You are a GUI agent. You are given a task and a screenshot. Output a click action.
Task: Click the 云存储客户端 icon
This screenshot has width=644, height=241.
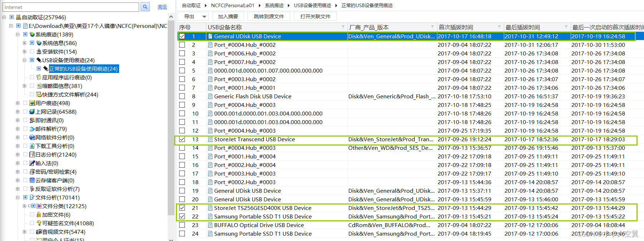point(32,180)
